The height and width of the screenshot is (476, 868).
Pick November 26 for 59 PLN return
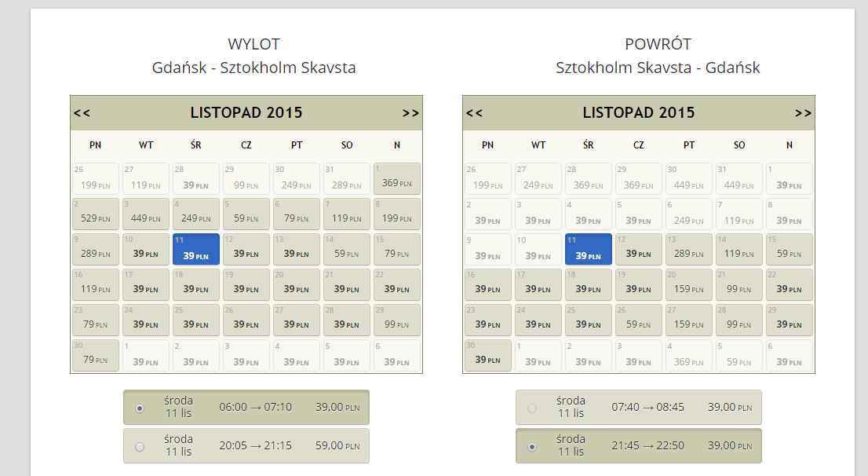click(x=638, y=320)
